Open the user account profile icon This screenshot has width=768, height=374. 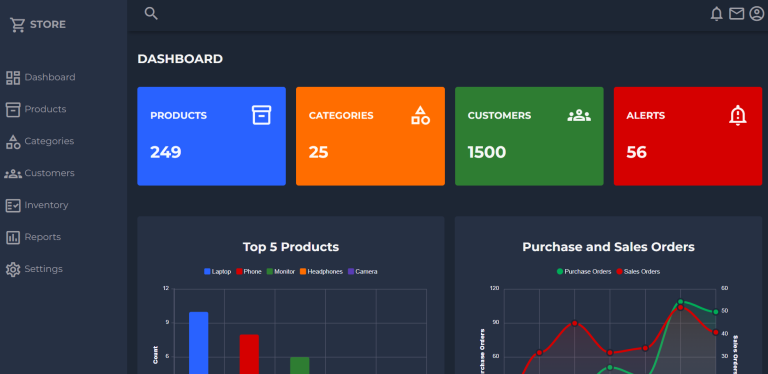(757, 14)
